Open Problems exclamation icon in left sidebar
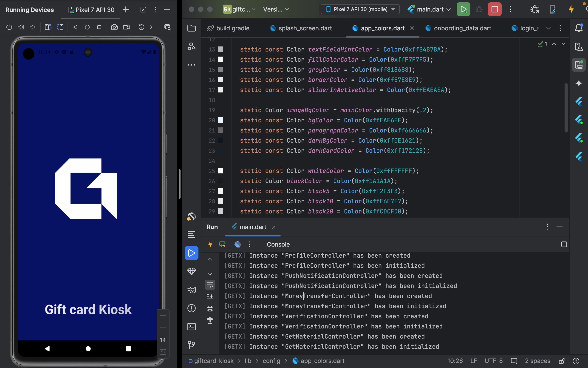The height and width of the screenshot is (368, 588). pos(192,308)
